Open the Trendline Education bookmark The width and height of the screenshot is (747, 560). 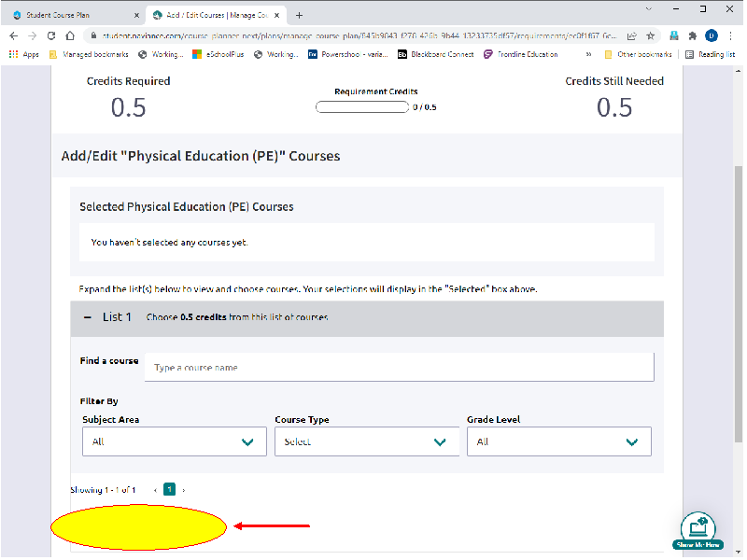(x=521, y=54)
